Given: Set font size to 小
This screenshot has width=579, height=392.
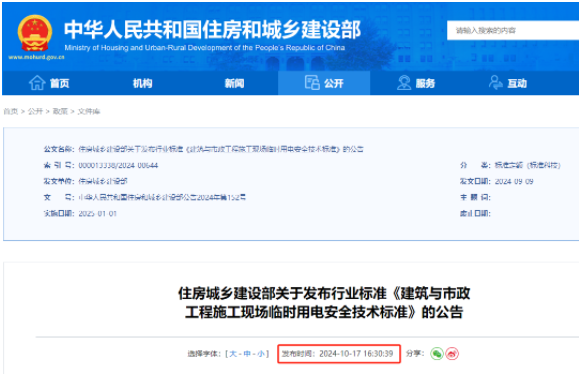Looking at the screenshot, I should (261, 354).
